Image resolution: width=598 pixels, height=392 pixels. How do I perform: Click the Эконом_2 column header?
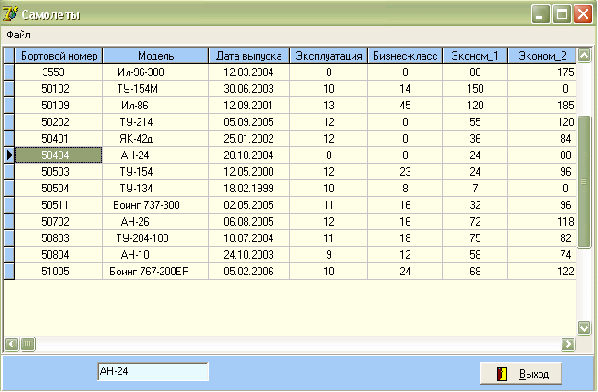point(542,56)
